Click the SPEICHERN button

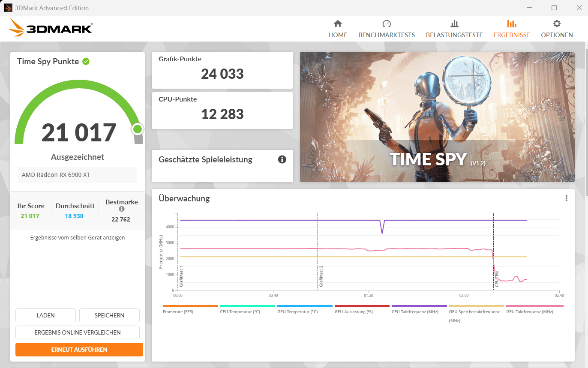point(109,315)
